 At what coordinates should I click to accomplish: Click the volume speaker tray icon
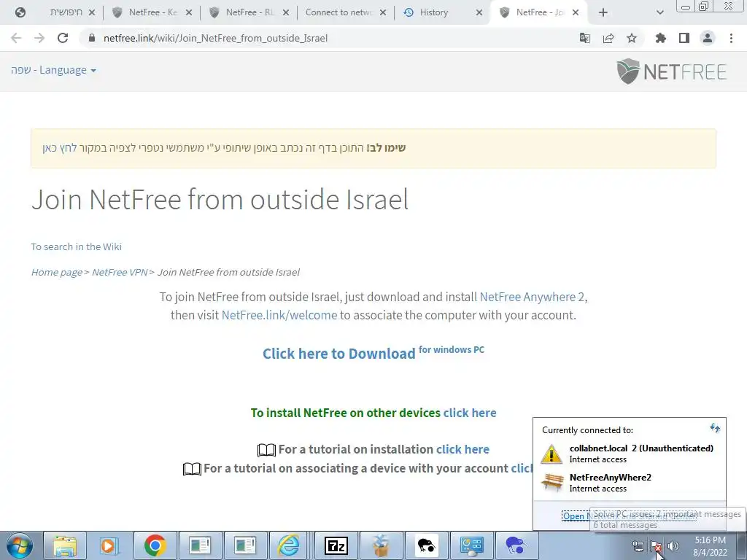tap(673, 546)
